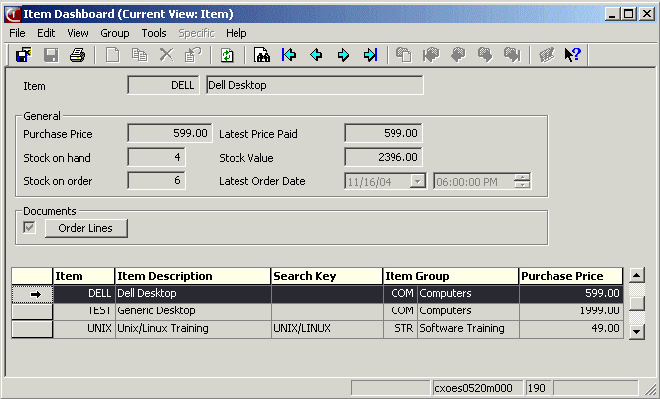Click the Stock on hand field

(x=156, y=157)
